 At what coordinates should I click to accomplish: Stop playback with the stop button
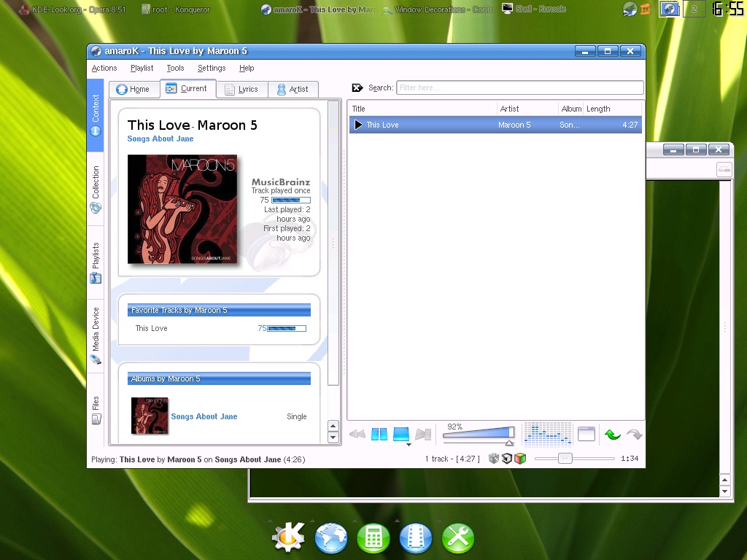tap(401, 434)
